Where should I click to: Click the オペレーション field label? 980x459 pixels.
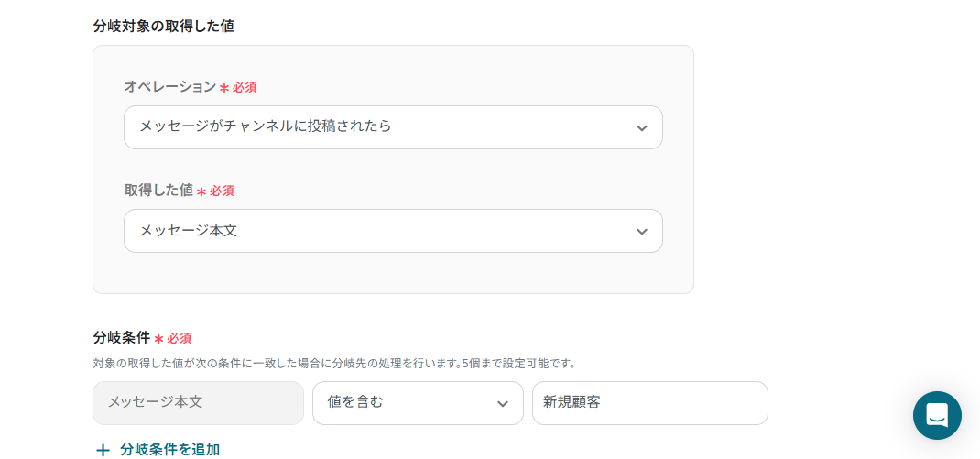tap(170, 87)
